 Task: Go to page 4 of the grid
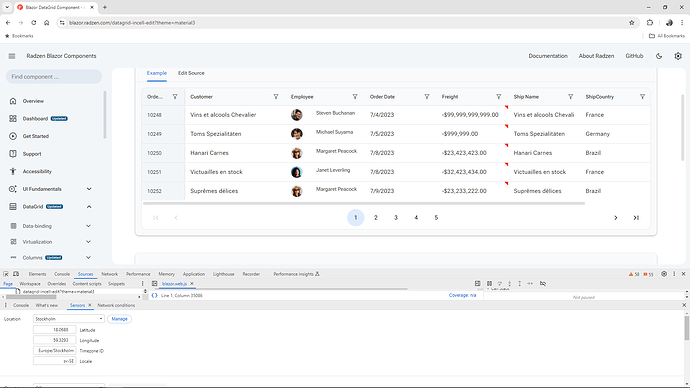click(416, 218)
